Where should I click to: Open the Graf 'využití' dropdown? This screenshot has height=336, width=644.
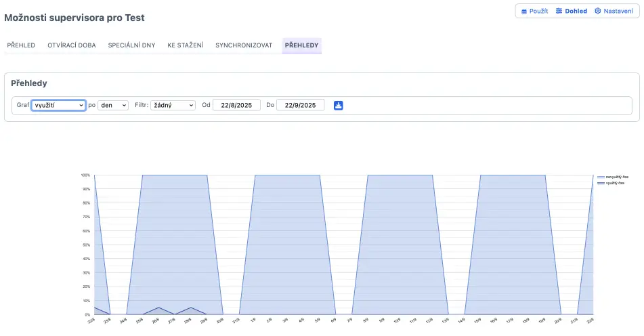tap(58, 106)
